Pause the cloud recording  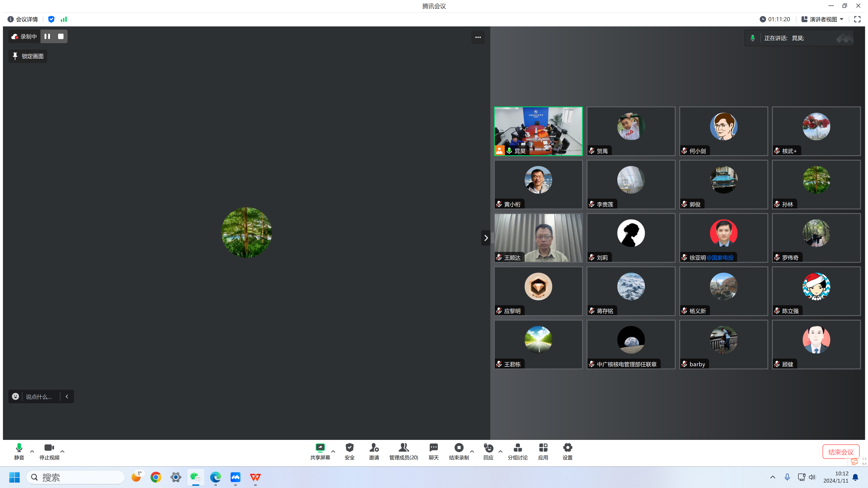point(47,36)
